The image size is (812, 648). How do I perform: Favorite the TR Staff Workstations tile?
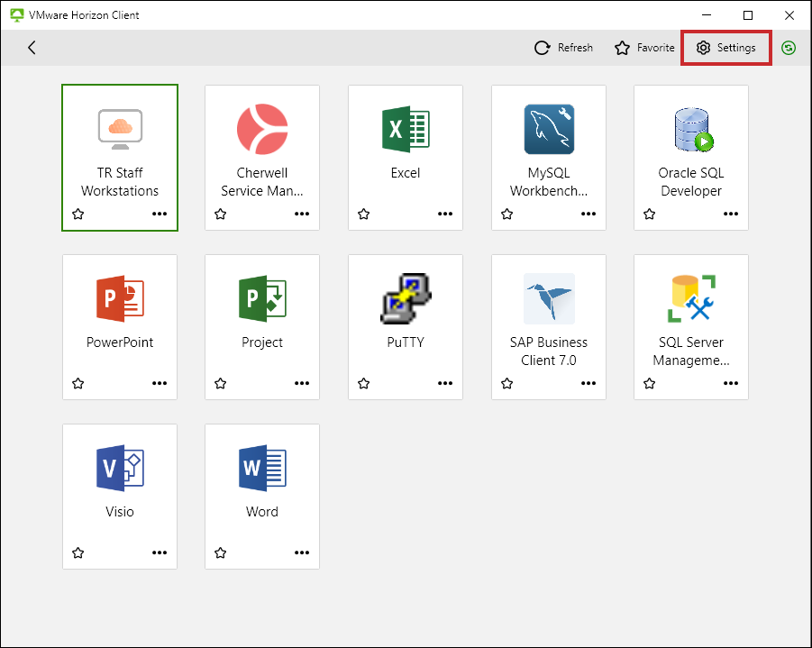click(x=78, y=214)
